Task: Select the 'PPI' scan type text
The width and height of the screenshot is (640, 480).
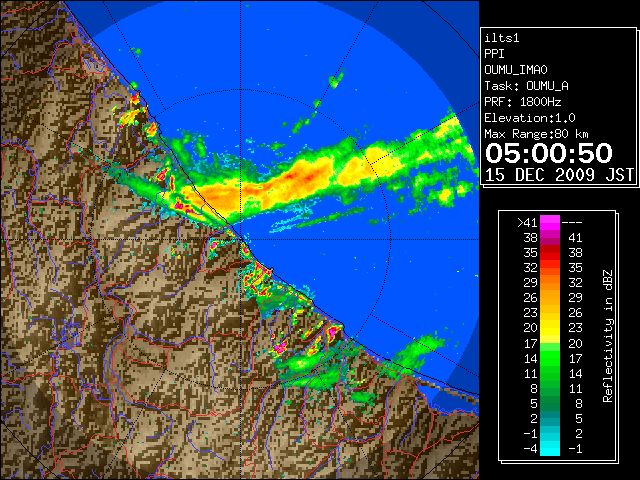Action: click(x=494, y=54)
